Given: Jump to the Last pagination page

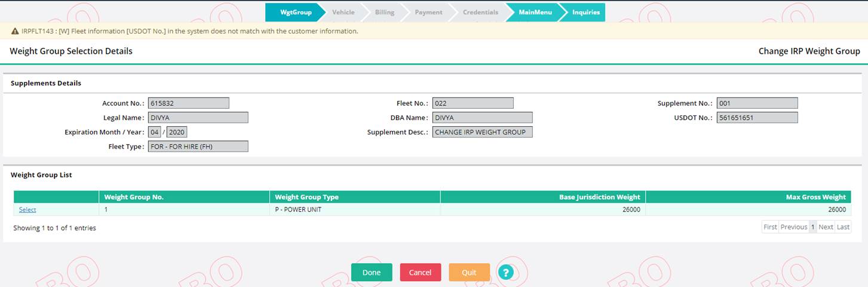Looking at the screenshot, I should tap(843, 227).
